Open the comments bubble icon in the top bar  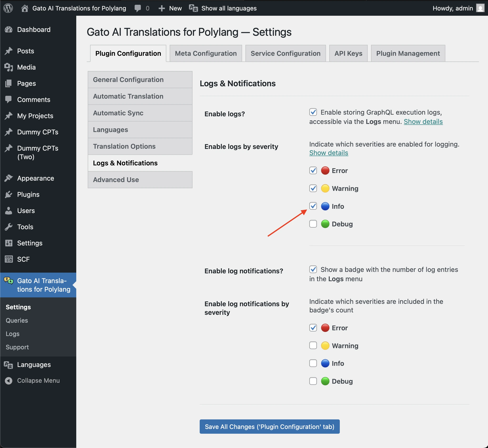click(x=137, y=8)
